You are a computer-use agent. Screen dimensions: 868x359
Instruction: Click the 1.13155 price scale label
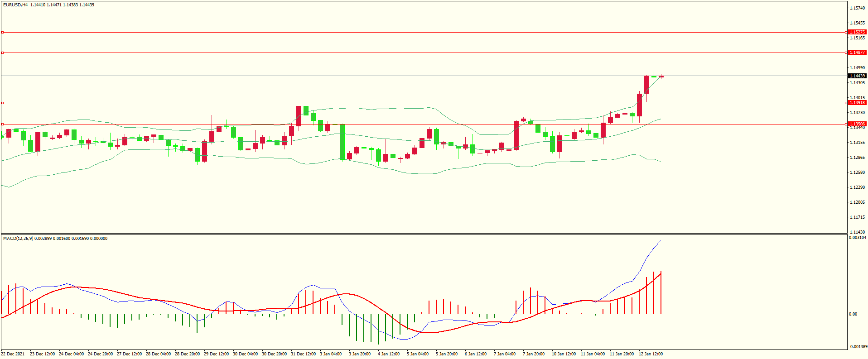[858, 143]
